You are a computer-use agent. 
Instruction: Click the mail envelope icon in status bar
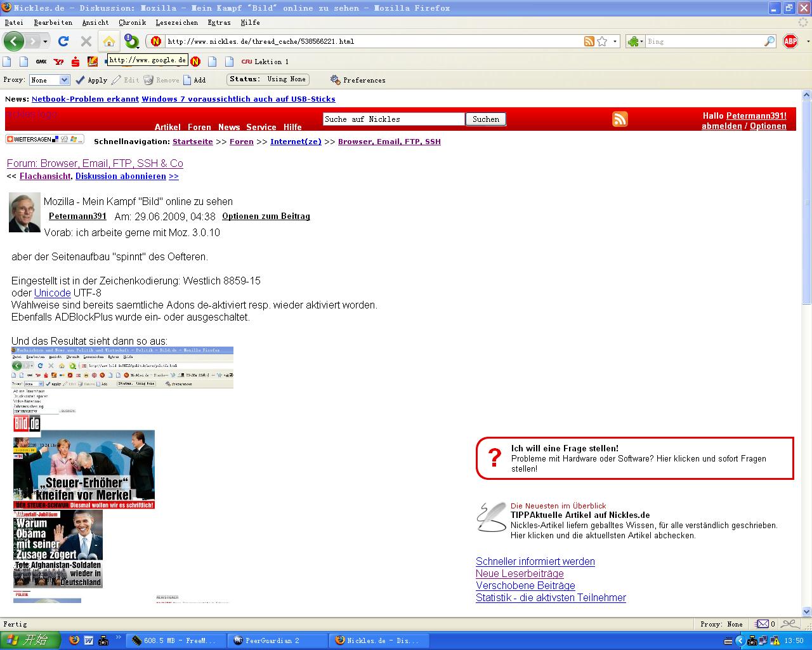point(763,623)
